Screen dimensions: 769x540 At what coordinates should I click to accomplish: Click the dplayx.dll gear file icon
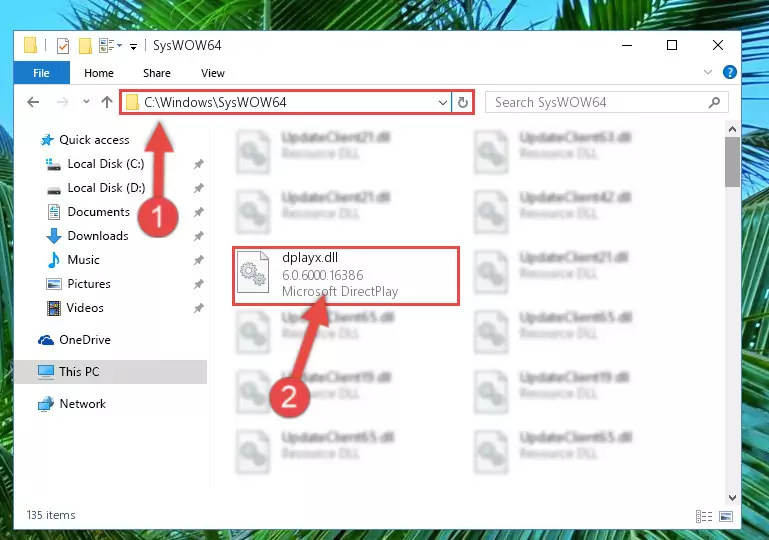coord(253,272)
